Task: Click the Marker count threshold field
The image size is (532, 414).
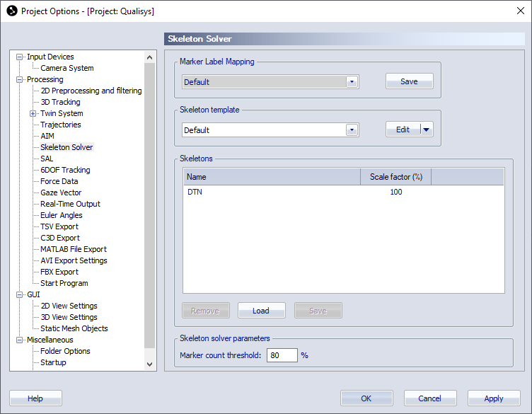Action: click(282, 355)
